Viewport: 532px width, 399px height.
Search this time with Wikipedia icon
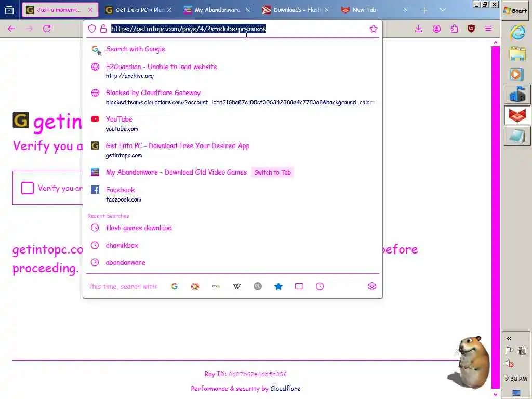click(237, 286)
